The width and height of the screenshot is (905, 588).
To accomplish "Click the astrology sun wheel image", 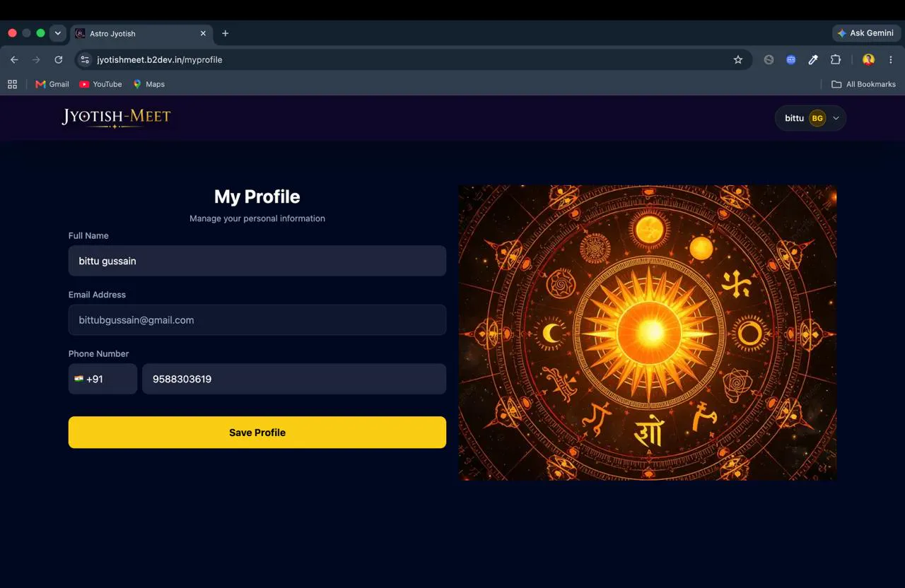I will click(x=648, y=333).
